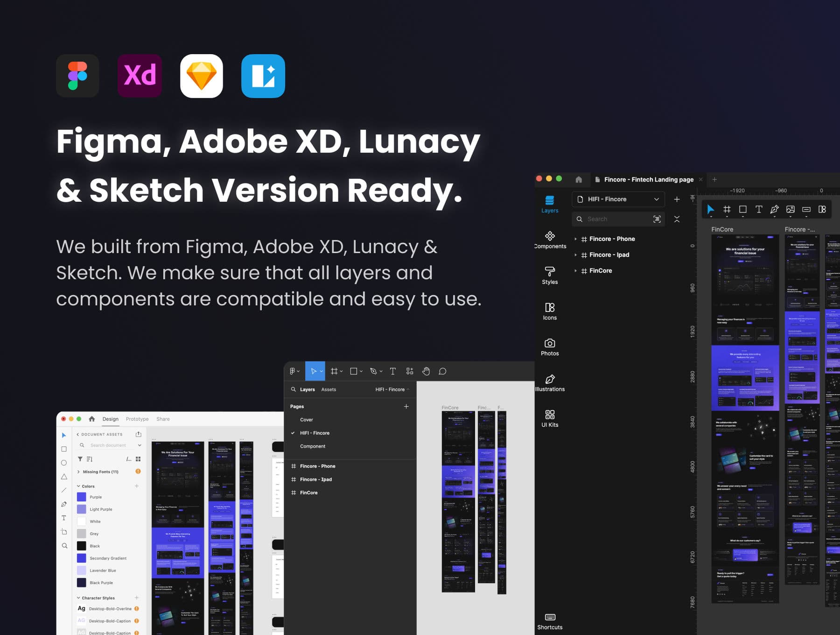Click the filter funnel icon in XD assets
840x635 pixels.
pos(80,459)
